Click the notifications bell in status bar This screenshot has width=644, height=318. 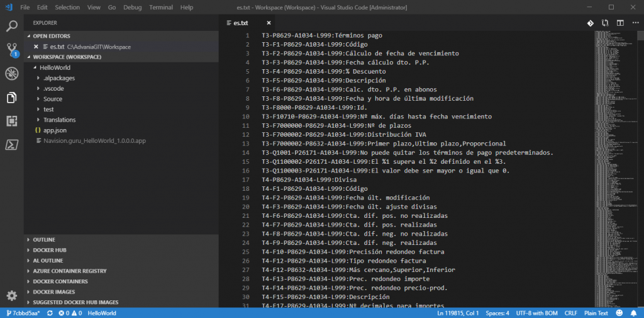[x=633, y=313]
